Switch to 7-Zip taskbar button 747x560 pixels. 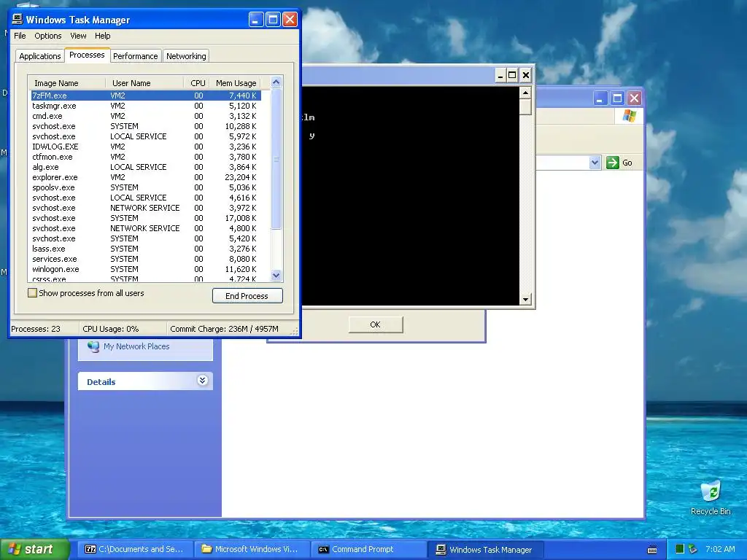135,549
